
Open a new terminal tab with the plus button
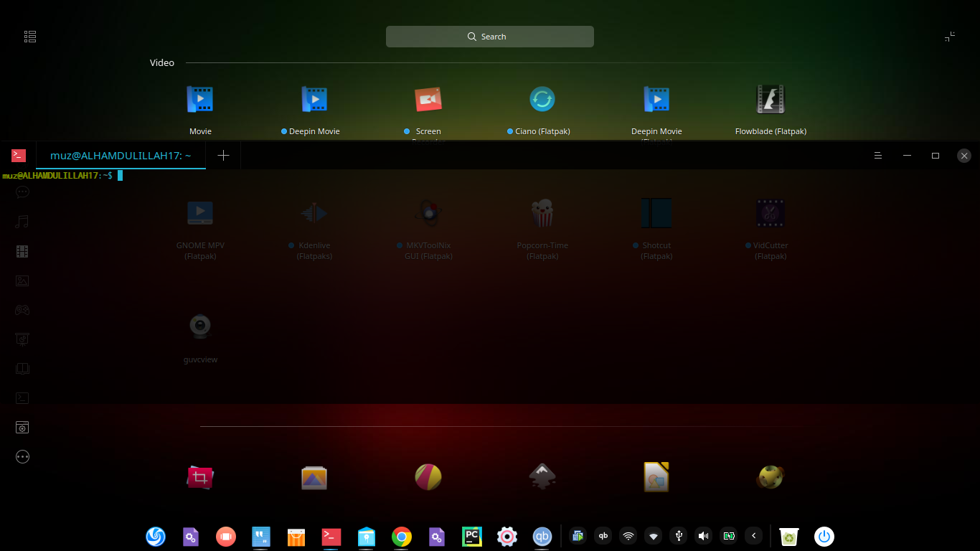coord(223,155)
